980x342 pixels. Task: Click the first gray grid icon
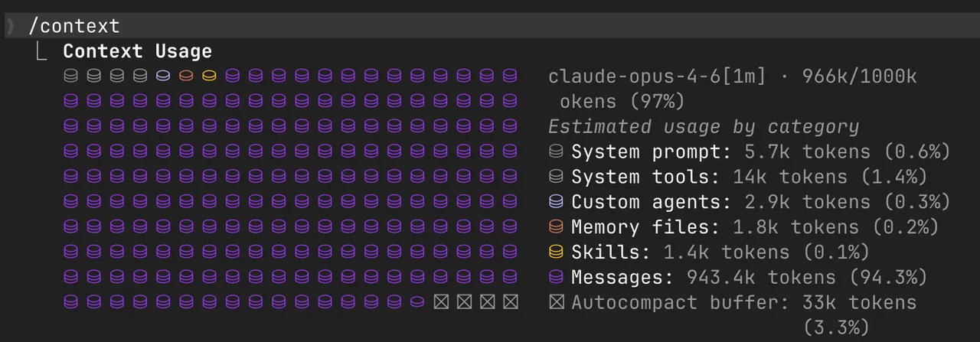pyautogui.click(x=70, y=76)
